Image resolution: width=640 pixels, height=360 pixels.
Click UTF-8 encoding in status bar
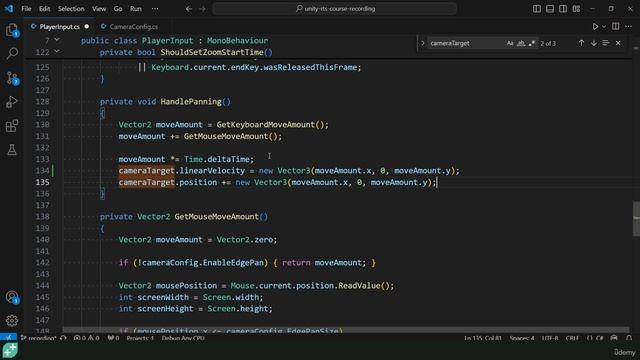[x=550, y=338]
